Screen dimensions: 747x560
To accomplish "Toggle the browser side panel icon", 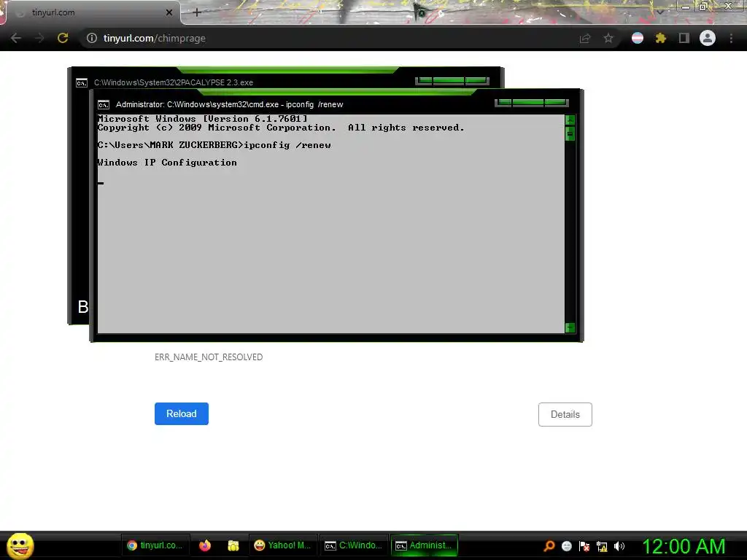I will coord(684,38).
